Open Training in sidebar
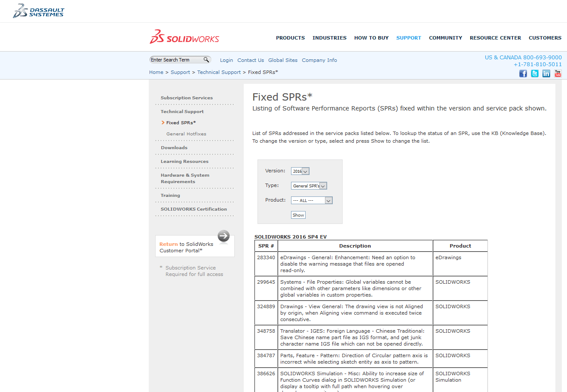Image resolution: width=567 pixels, height=392 pixels. coord(170,196)
